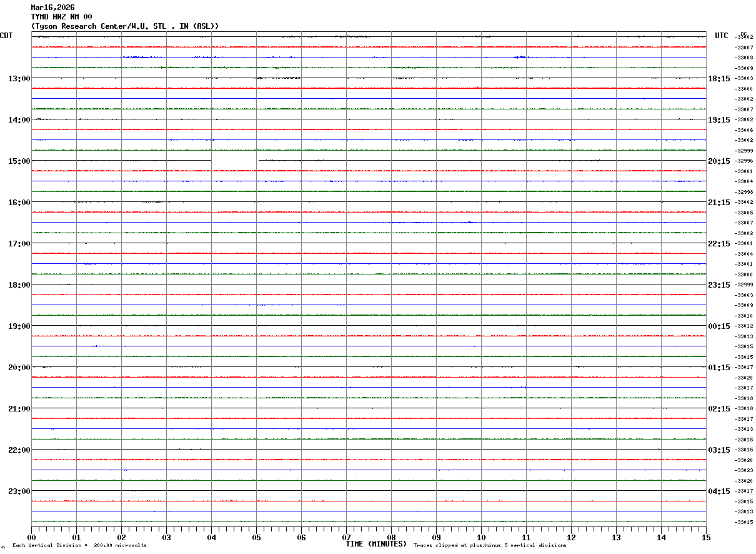Click the 19:00 CDT hour label
The image size is (756, 554).
point(19,326)
